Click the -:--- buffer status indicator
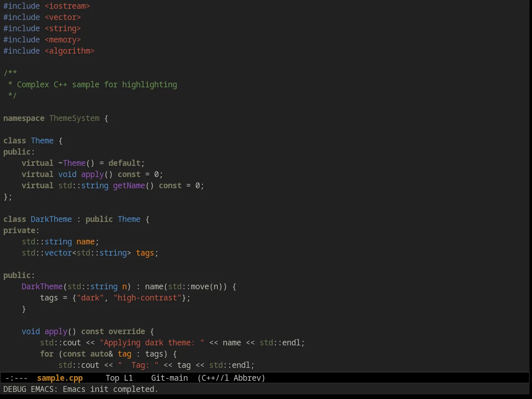532x399 pixels. (x=16, y=378)
